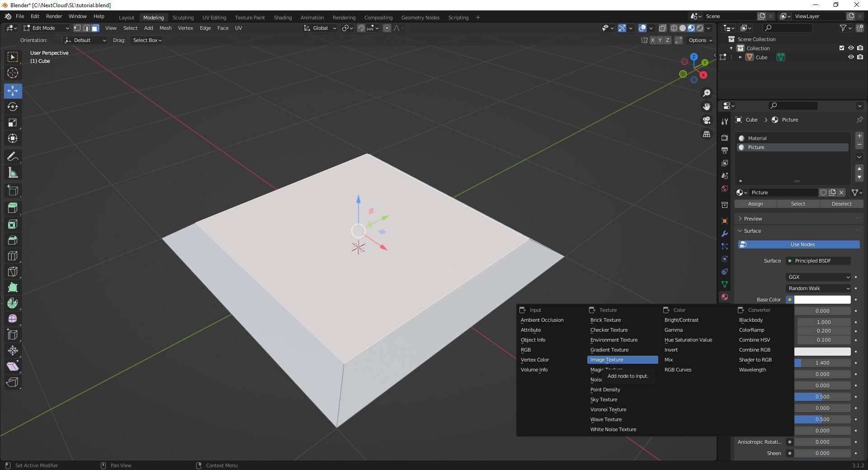Select the Measure ruler tool
This screenshot has height=470, width=868.
pos(13,173)
